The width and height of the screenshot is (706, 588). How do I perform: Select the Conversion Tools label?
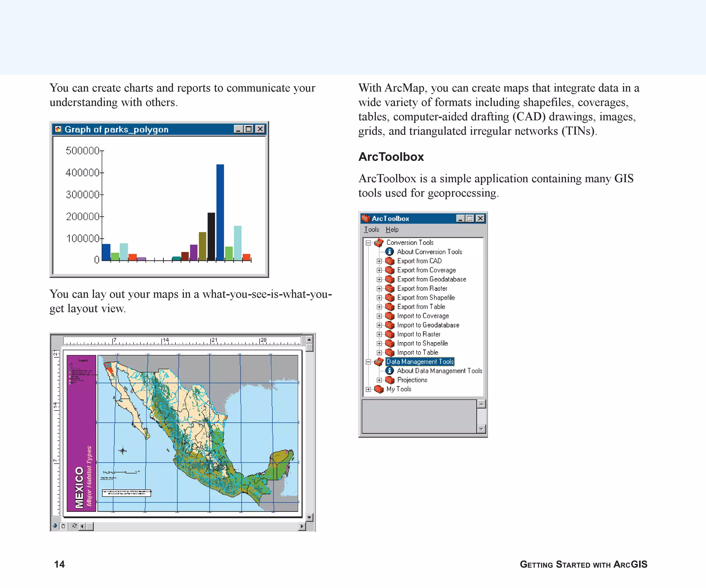(x=410, y=243)
